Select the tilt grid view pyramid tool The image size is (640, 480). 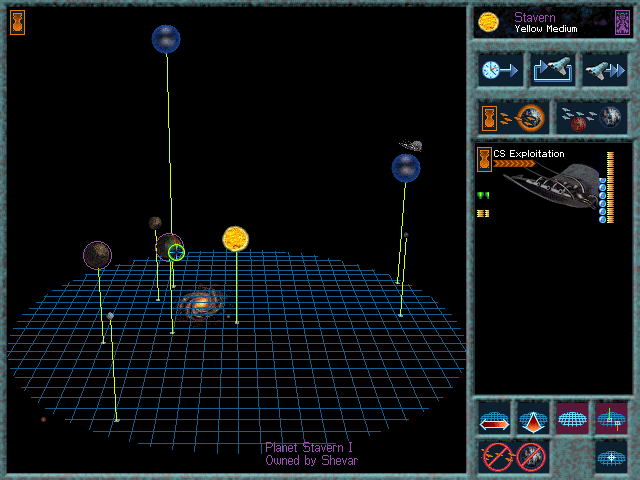coord(533,418)
